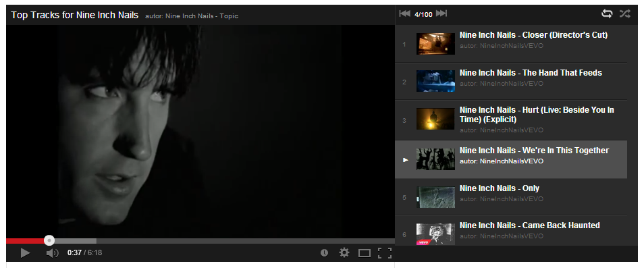Skip to previous track in the playlist
644x268 pixels.
404,14
